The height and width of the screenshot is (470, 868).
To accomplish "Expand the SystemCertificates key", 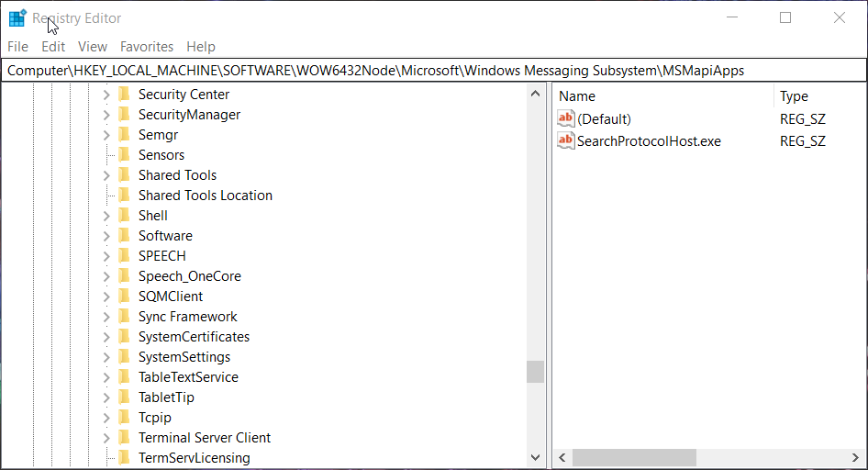I will (106, 337).
